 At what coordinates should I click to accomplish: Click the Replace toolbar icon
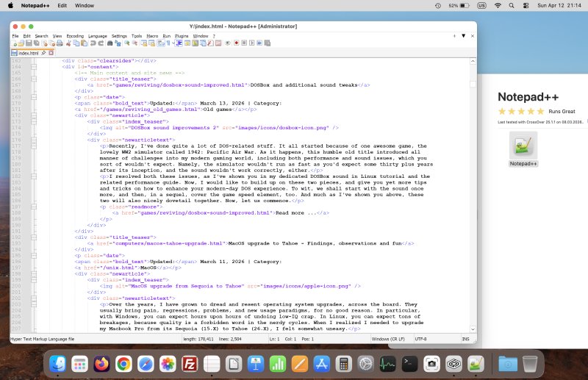click(x=118, y=43)
